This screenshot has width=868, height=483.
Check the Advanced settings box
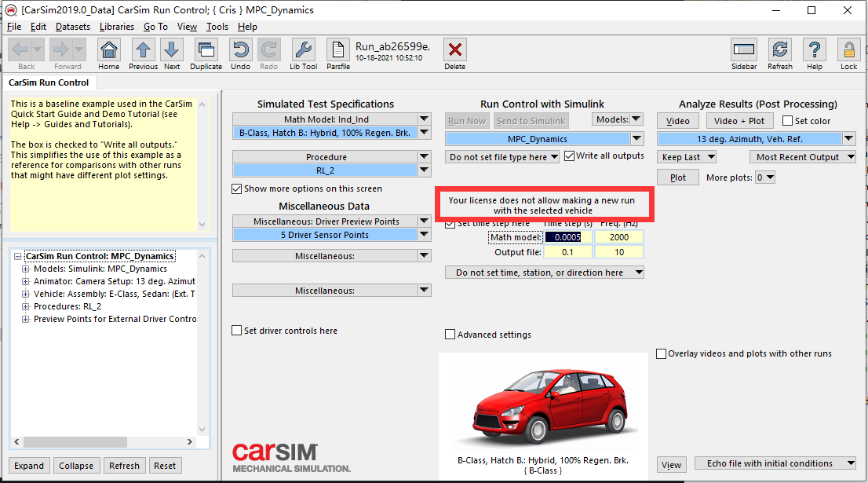(450, 335)
